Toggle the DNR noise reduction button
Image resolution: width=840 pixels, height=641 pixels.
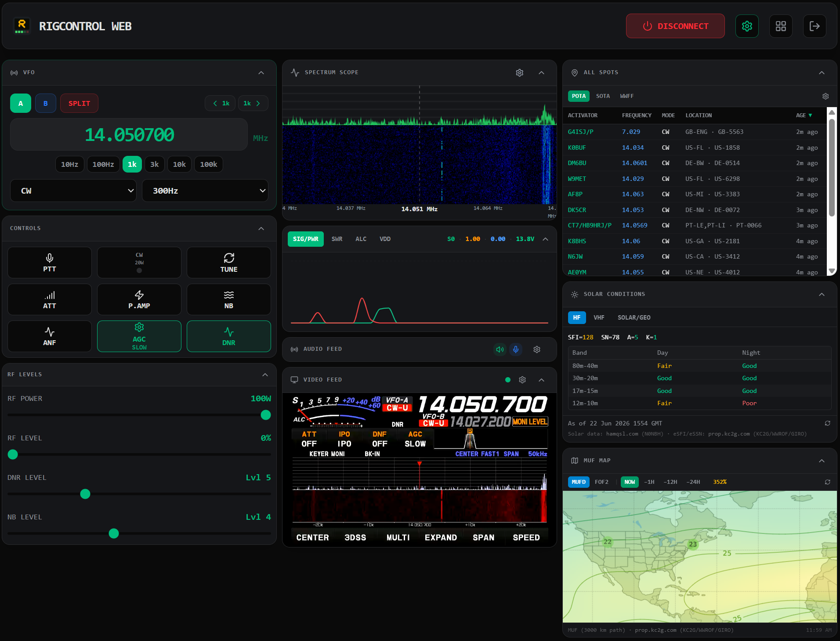[x=229, y=336]
